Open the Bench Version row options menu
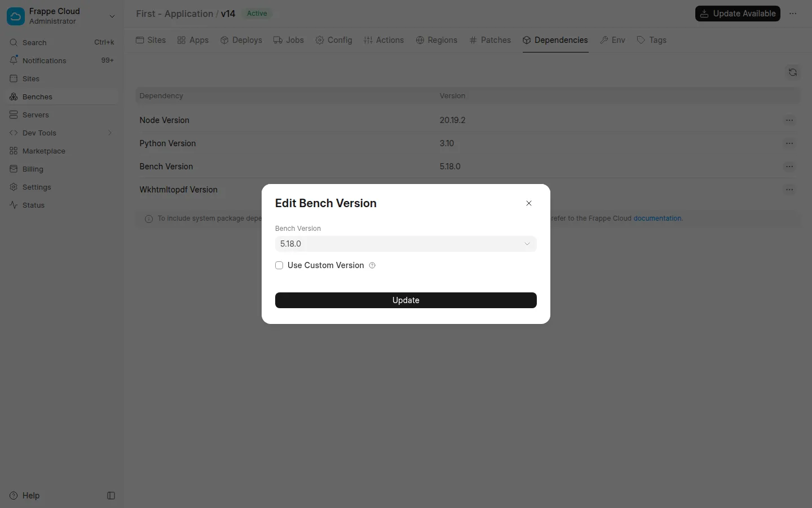The height and width of the screenshot is (508, 812). (789, 167)
